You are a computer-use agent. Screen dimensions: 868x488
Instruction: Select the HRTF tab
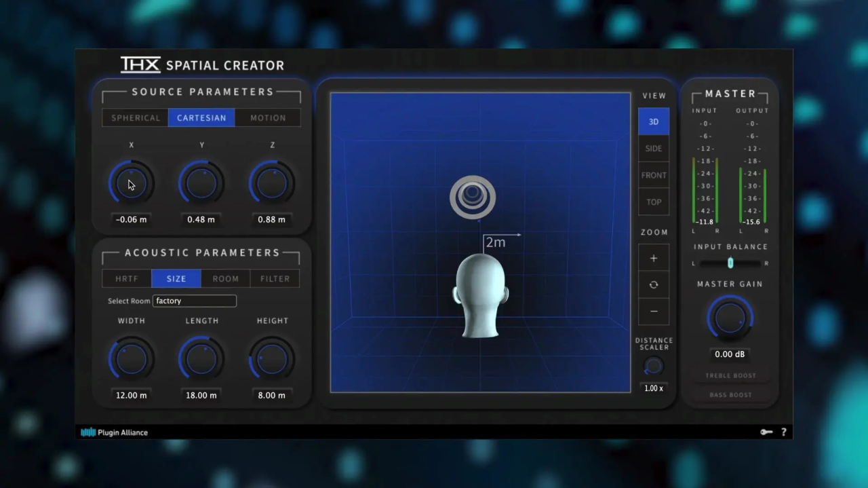coord(126,278)
